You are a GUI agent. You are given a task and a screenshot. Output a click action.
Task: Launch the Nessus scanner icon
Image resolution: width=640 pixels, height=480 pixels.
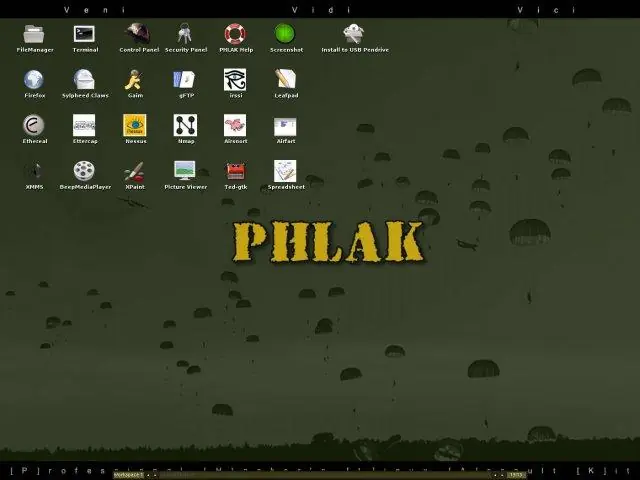click(x=135, y=125)
